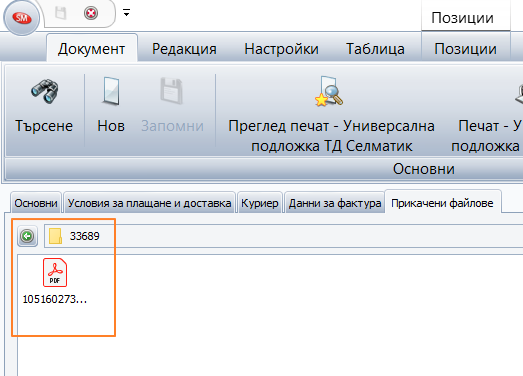Viewport: 523px width, 376px height.
Task: Open the Данни за фактура tab
Action: tap(335, 203)
